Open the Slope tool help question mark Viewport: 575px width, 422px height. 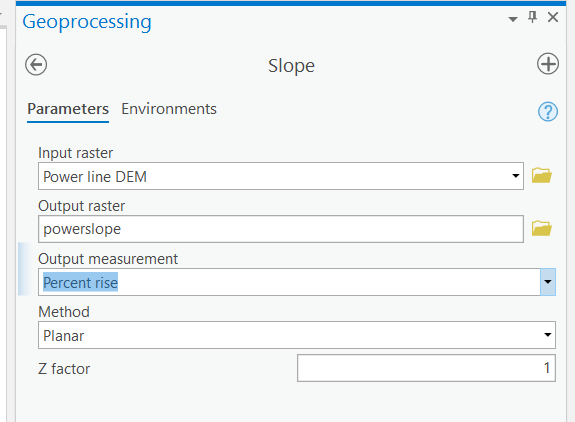click(x=548, y=111)
